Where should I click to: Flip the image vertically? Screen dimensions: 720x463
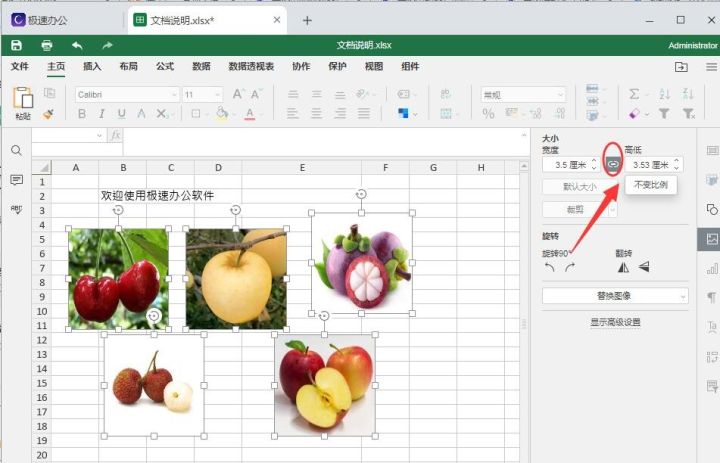coord(644,267)
